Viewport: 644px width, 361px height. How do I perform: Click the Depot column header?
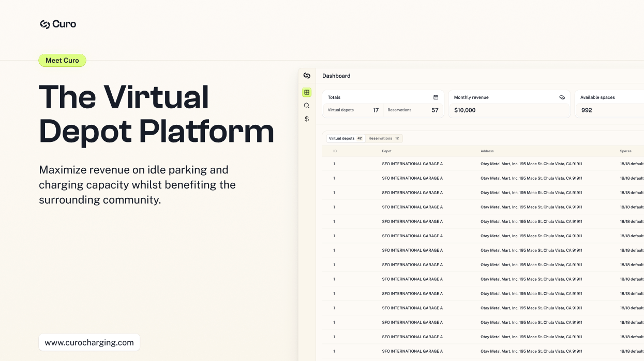tap(386, 151)
